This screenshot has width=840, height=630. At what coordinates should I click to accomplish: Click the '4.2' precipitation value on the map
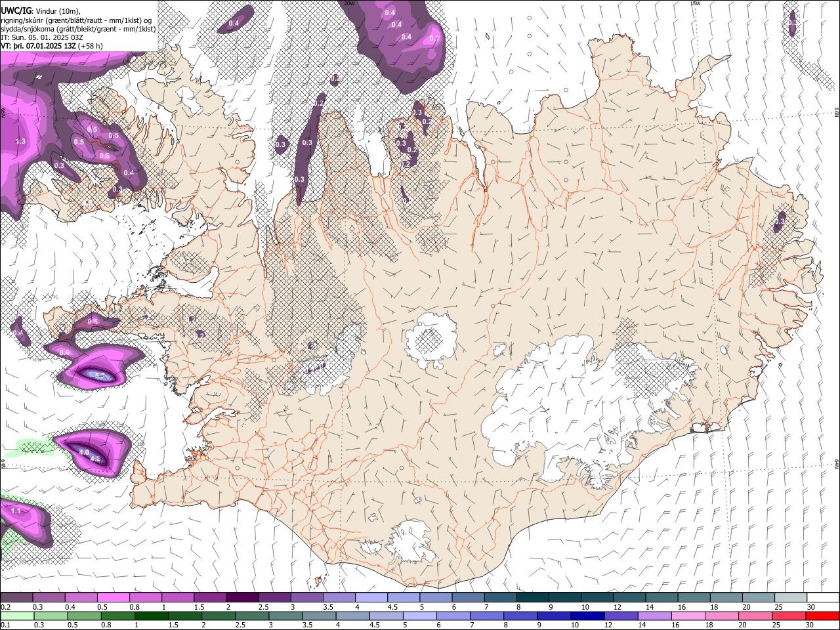(x=95, y=459)
